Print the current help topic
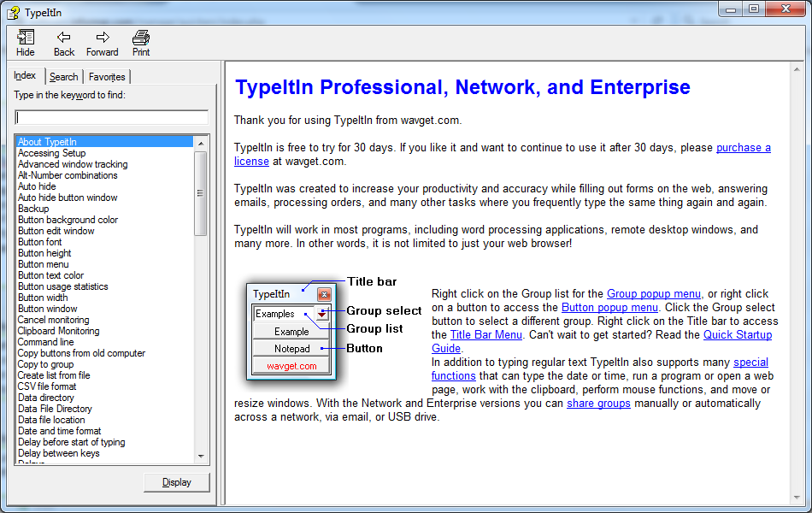 tap(141, 43)
